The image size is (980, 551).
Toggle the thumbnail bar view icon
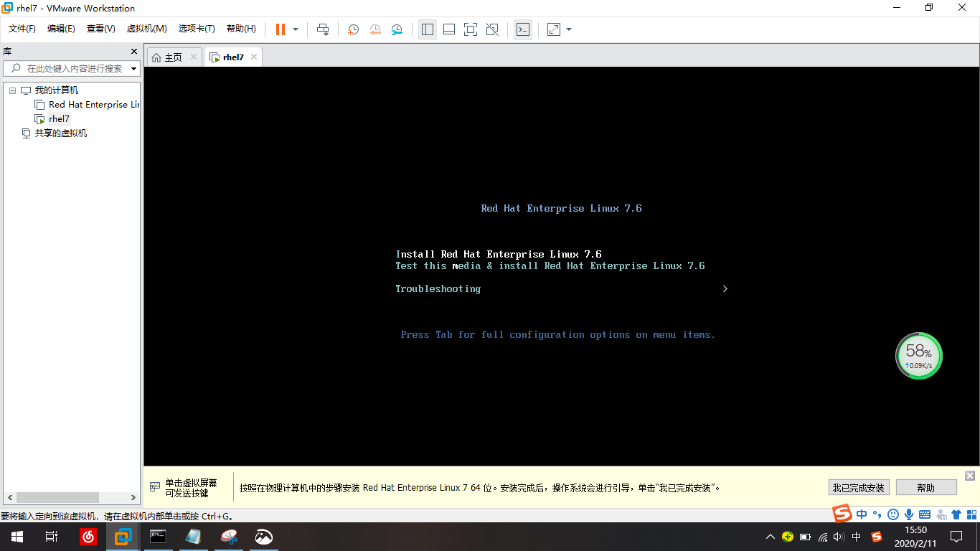pos(449,29)
